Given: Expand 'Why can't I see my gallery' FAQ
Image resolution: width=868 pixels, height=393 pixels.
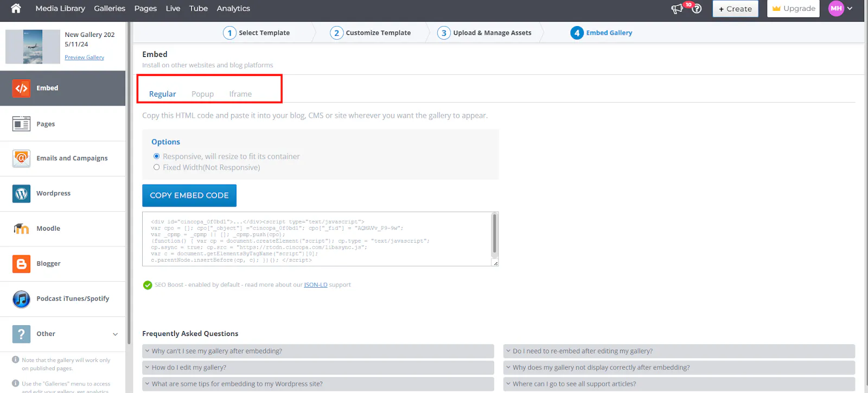Looking at the screenshot, I should [318, 351].
